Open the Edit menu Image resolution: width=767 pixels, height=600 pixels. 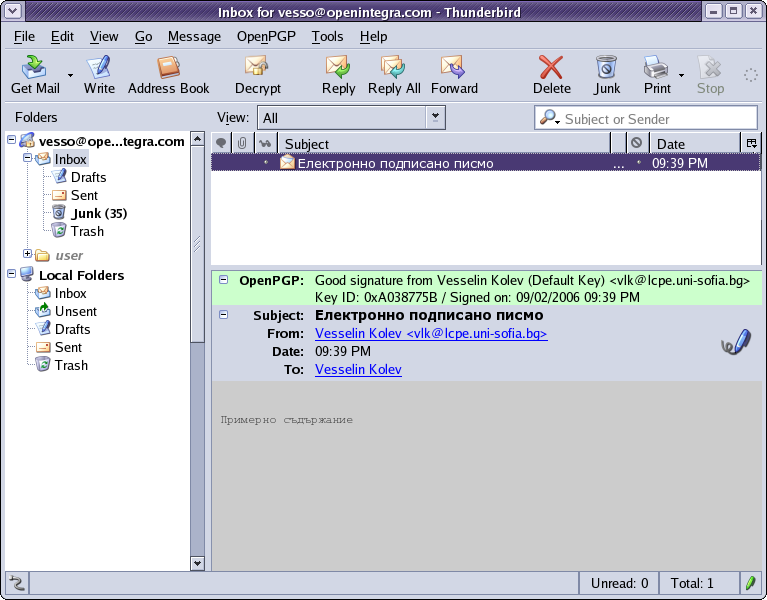62,37
